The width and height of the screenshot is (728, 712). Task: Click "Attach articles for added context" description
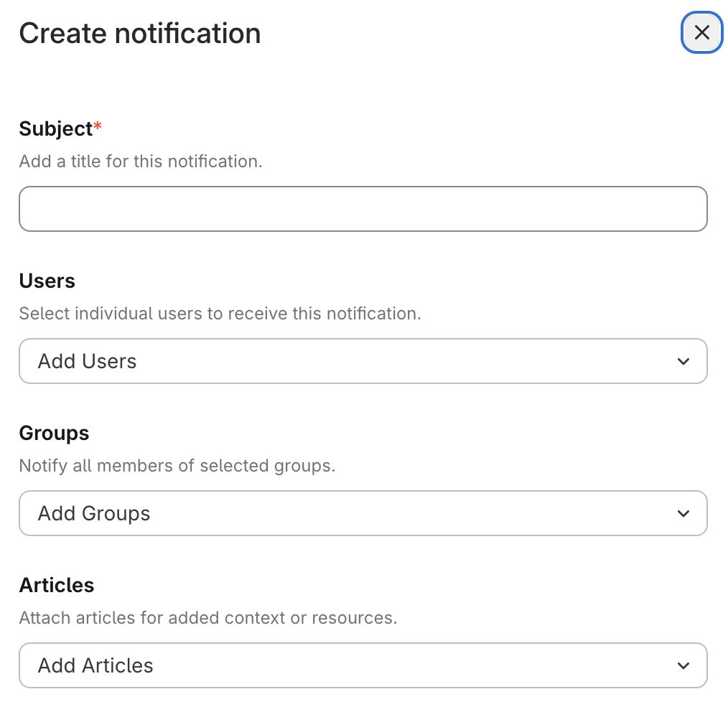point(208,618)
